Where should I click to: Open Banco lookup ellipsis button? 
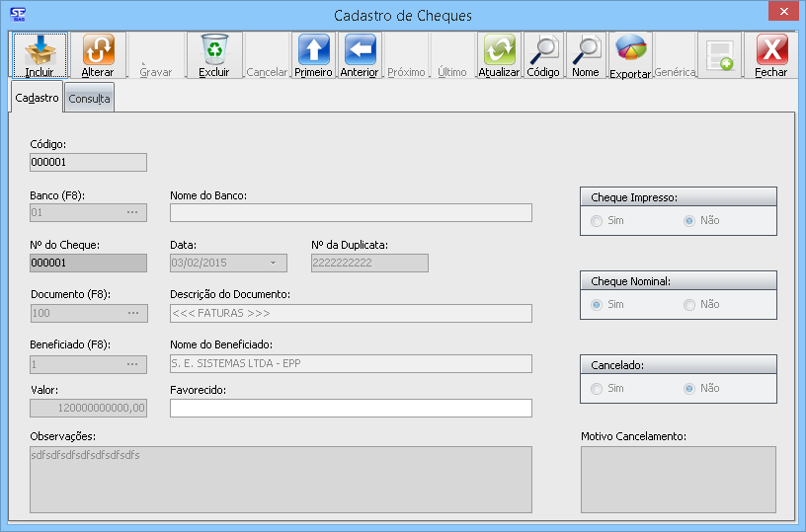click(132, 213)
